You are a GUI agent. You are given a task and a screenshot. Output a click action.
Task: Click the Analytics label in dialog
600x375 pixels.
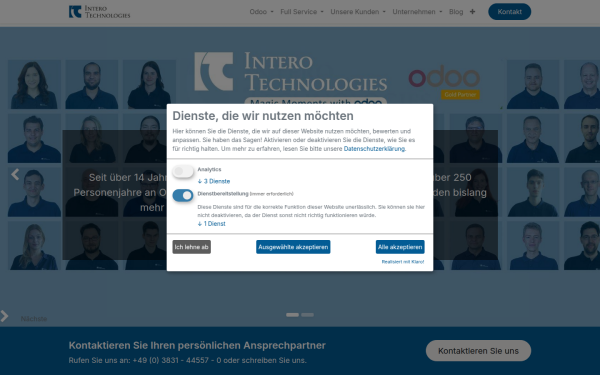(x=209, y=170)
